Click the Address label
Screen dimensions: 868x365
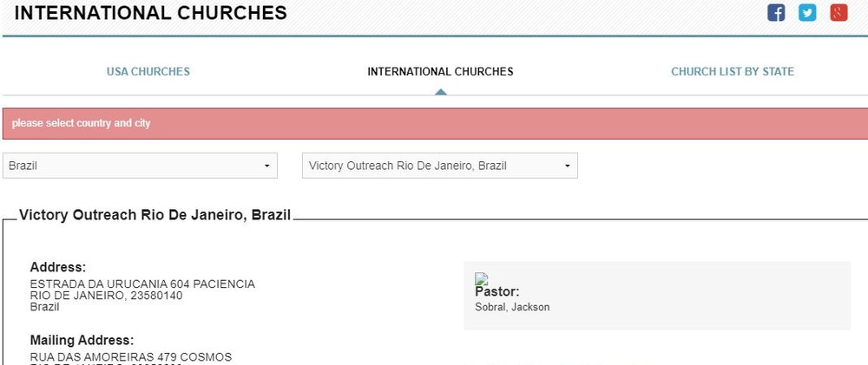58,267
